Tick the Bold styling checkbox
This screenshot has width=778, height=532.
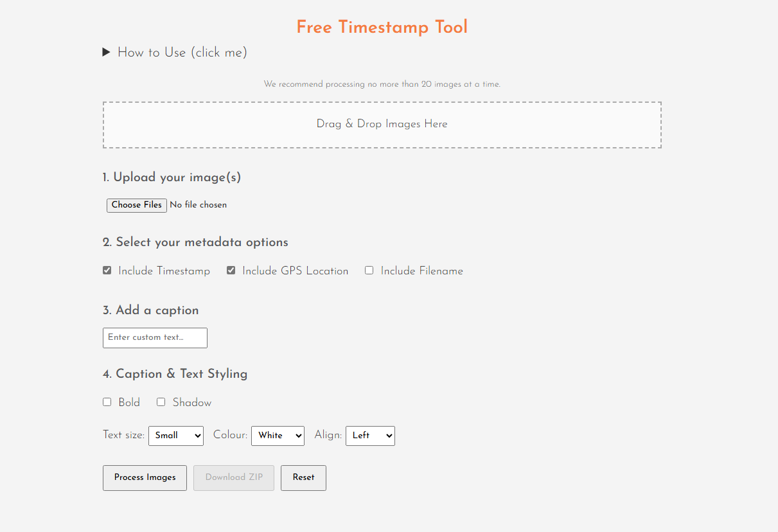click(x=107, y=402)
